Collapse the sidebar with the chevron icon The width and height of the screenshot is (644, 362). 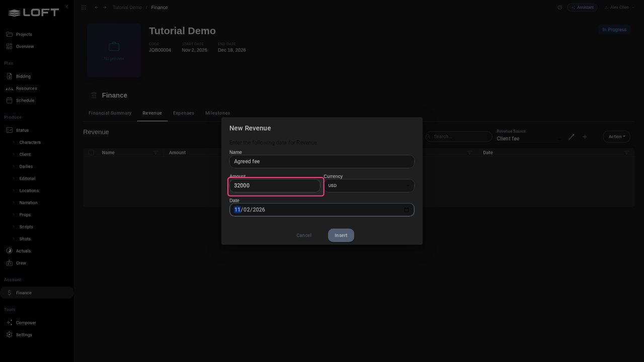(x=67, y=7)
